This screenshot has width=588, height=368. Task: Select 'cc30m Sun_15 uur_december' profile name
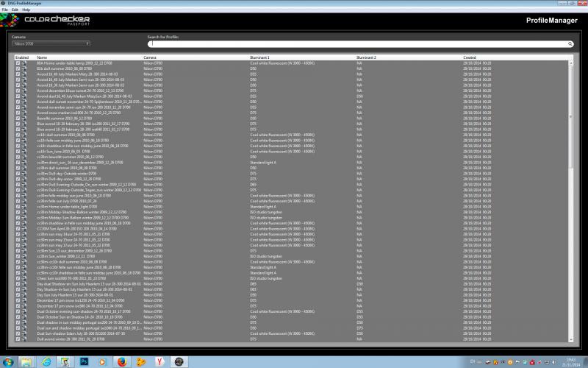tap(74, 251)
